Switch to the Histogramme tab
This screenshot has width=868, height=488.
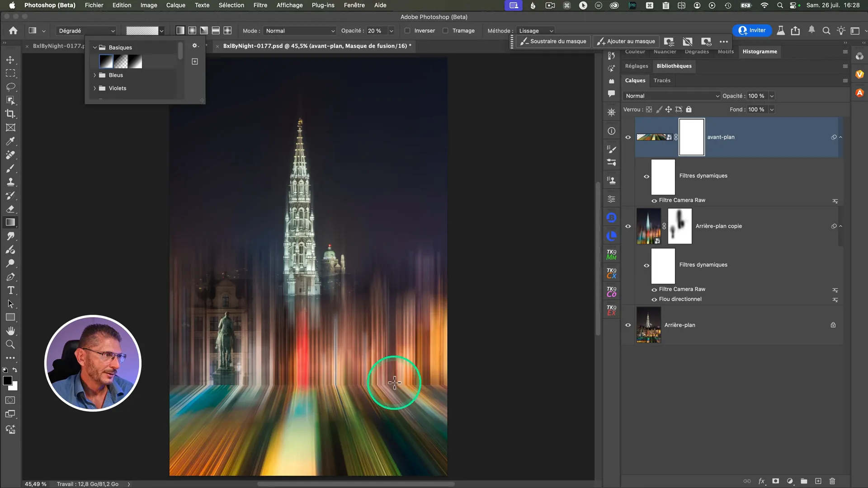759,52
